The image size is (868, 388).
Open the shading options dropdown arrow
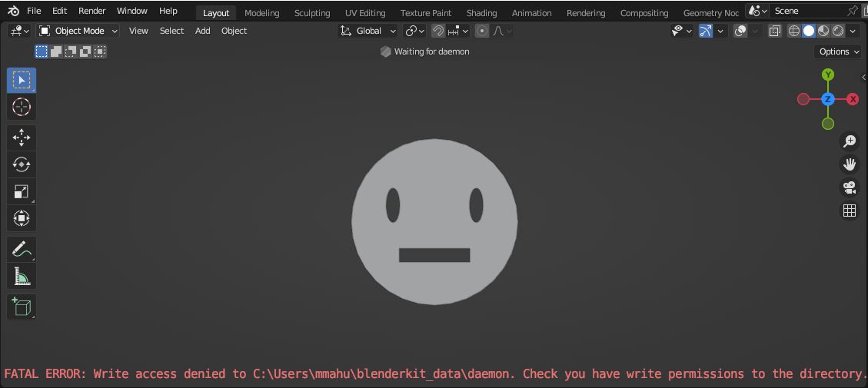[853, 31]
